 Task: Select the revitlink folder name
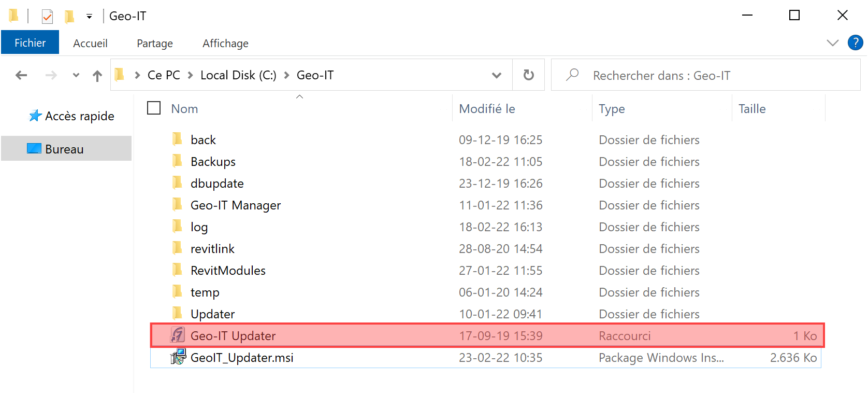click(x=212, y=248)
